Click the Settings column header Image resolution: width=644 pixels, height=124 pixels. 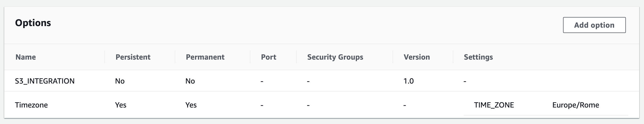[478, 57]
